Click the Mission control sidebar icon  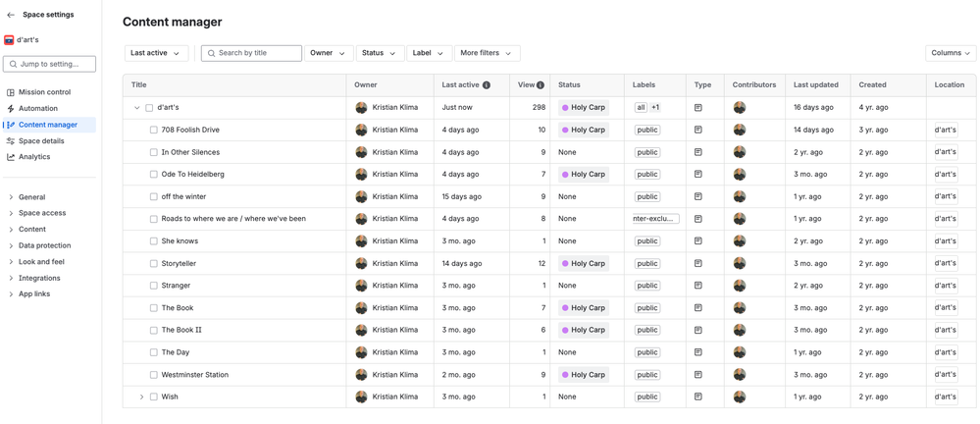[11, 92]
